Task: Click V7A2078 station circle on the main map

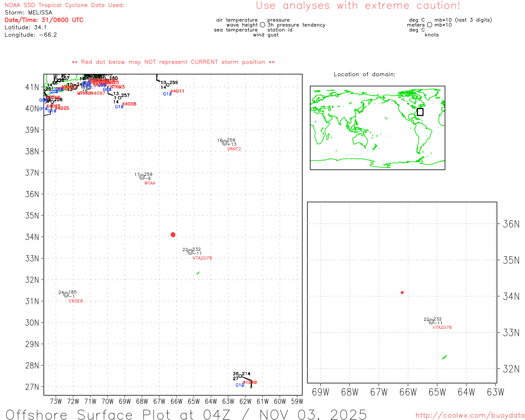Action: (190, 252)
